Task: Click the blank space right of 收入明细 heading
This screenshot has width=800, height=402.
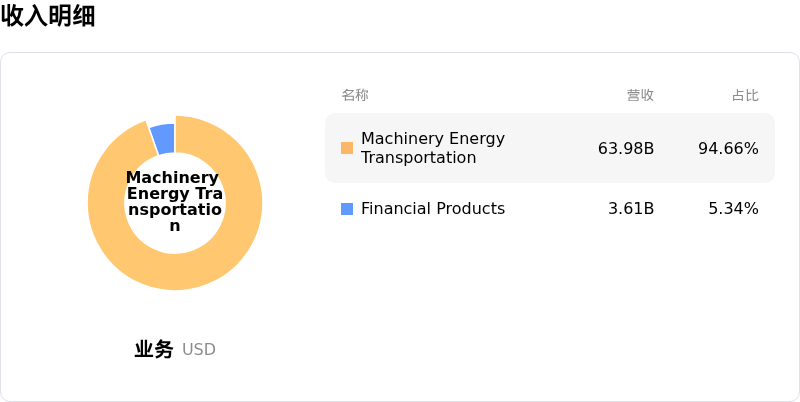Action: 400,16
